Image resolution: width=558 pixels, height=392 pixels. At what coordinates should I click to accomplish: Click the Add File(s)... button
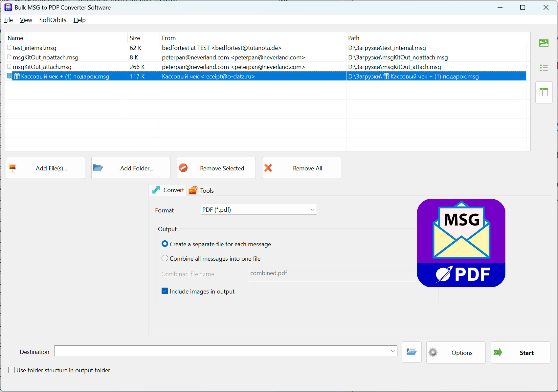coord(45,168)
